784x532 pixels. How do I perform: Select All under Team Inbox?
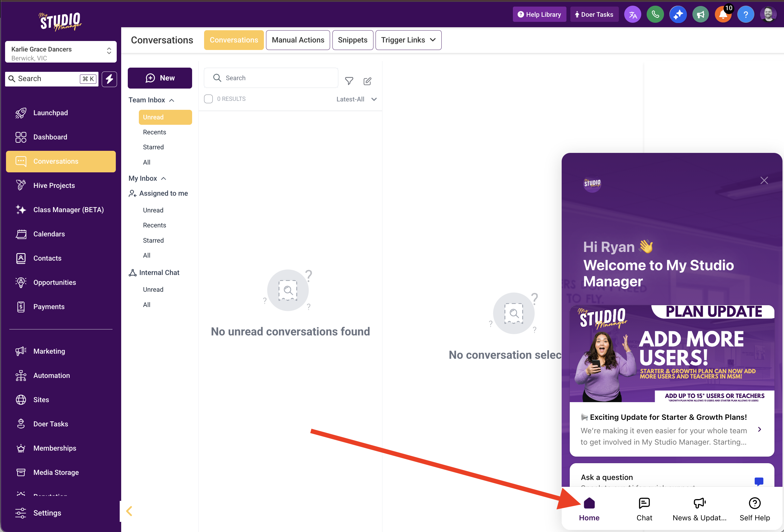[x=147, y=162]
